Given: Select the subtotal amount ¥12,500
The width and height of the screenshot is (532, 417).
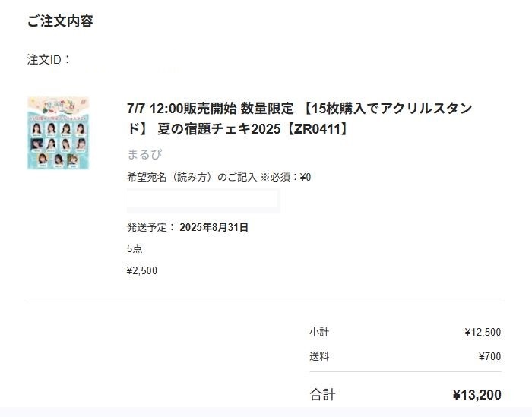Looking at the screenshot, I should coord(483,332).
